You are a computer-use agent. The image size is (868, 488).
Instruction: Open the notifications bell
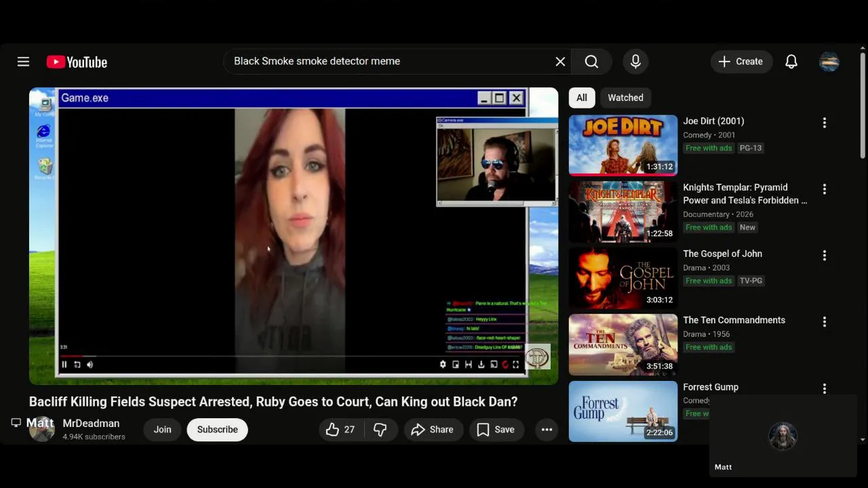point(791,62)
